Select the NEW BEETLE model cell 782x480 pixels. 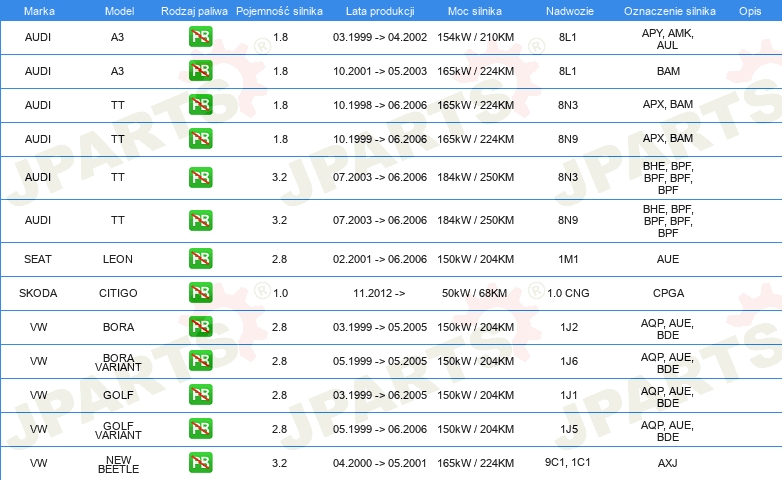(x=118, y=464)
